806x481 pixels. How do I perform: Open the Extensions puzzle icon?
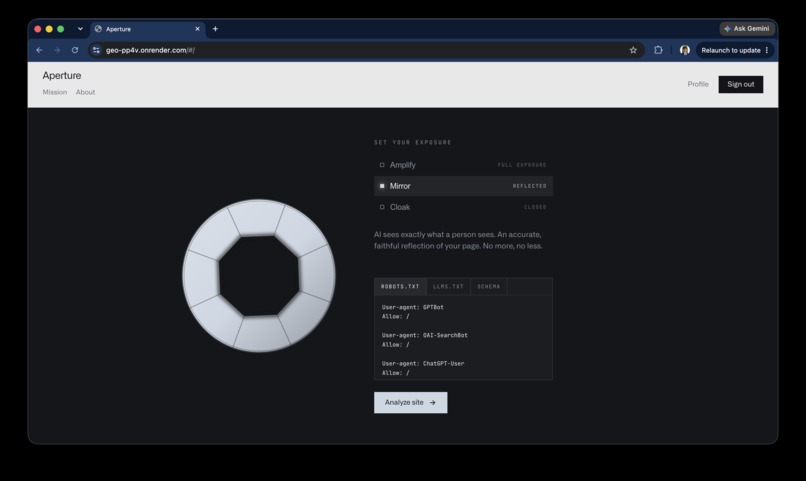pos(658,50)
